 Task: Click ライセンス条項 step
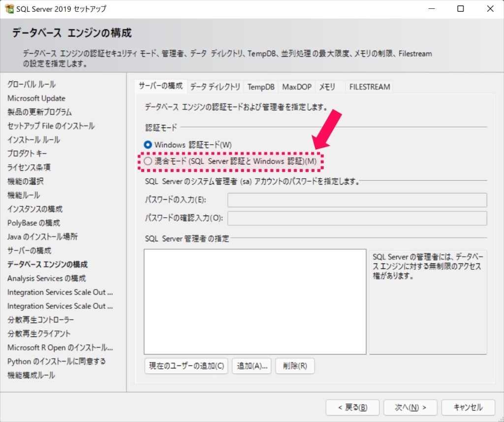point(29,167)
